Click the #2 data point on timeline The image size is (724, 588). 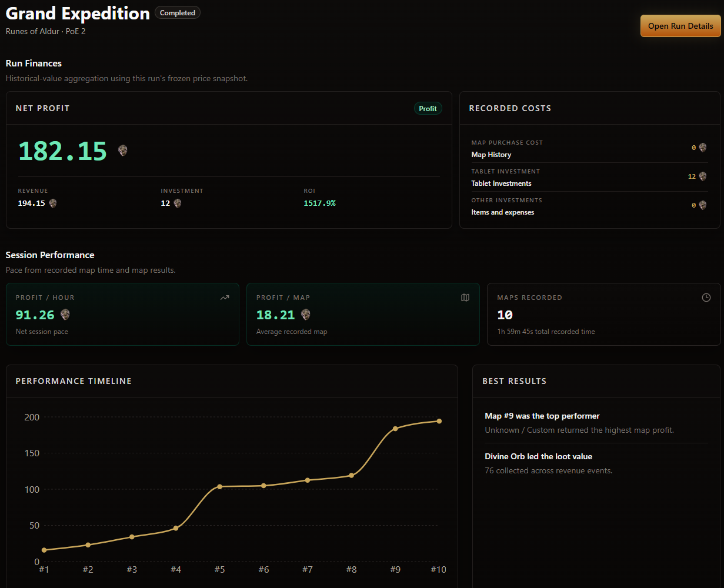click(88, 545)
